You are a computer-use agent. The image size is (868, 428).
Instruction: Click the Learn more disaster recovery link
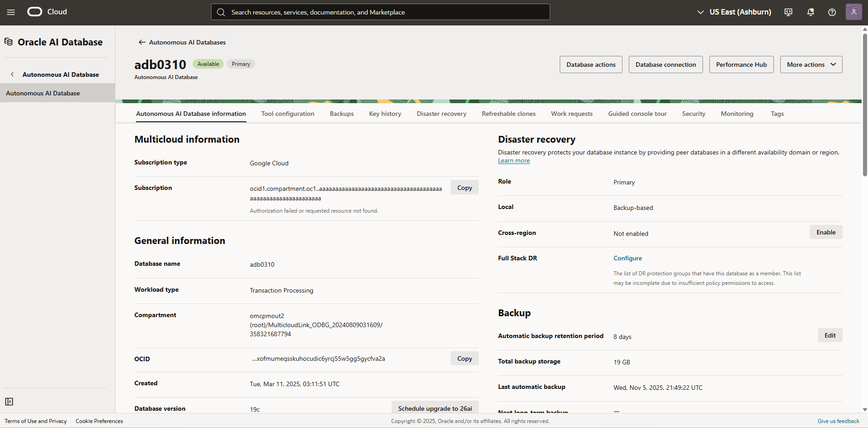coord(513,160)
